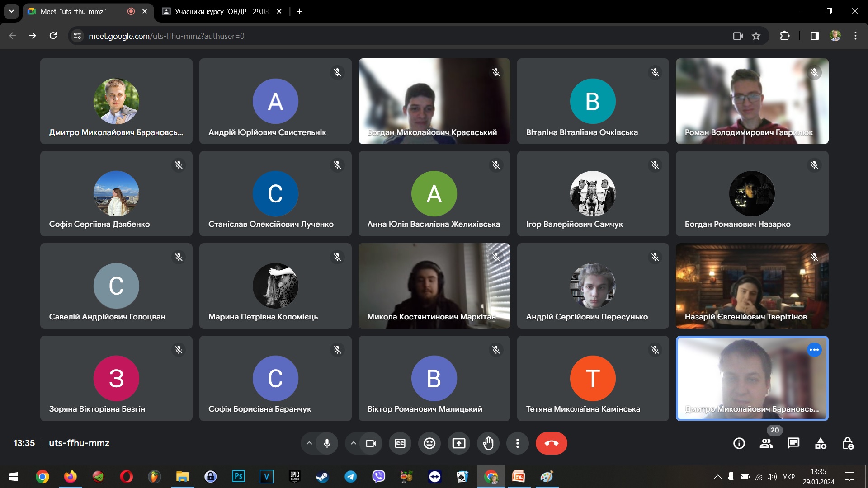Image resolution: width=868 pixels, height=488 pixels.
Task: Open the emoji reactions button
Action: (429, 443)
